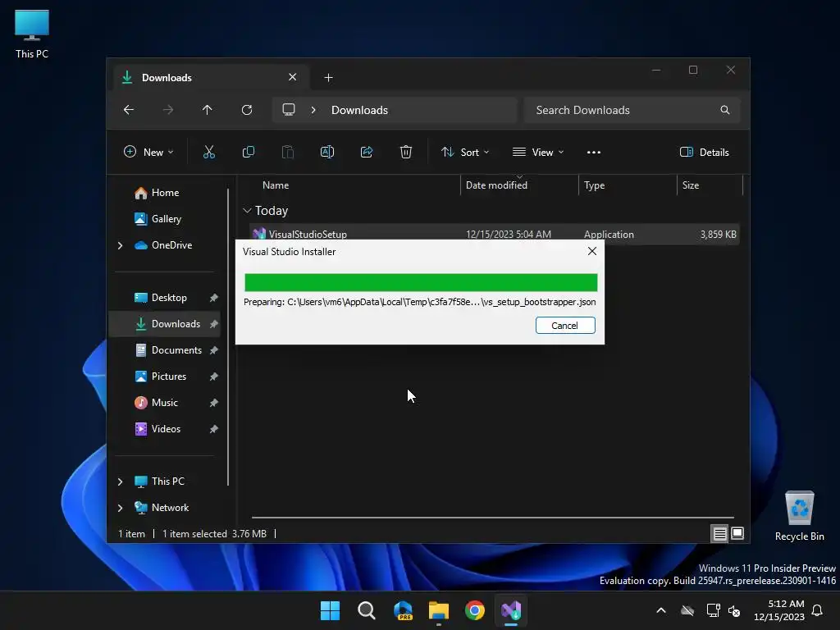Click the Delete trash icon in toolbar
Viewport: 840px width, 630px height.
[x=406, y=152]
